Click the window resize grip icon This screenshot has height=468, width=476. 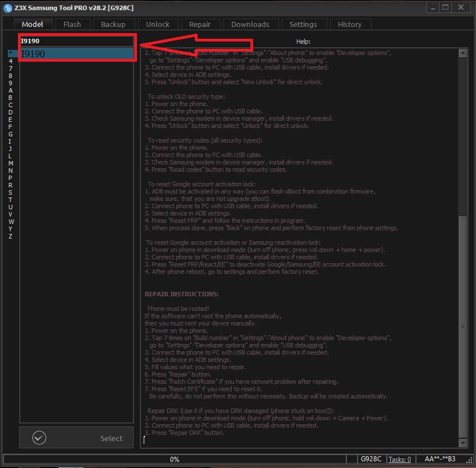point(469,460)
